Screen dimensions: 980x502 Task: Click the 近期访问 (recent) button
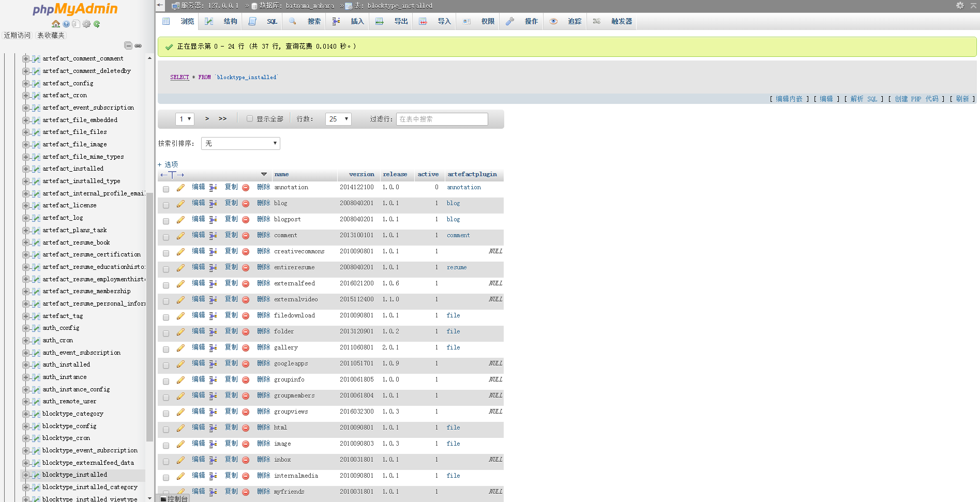(x=17, y=35)
